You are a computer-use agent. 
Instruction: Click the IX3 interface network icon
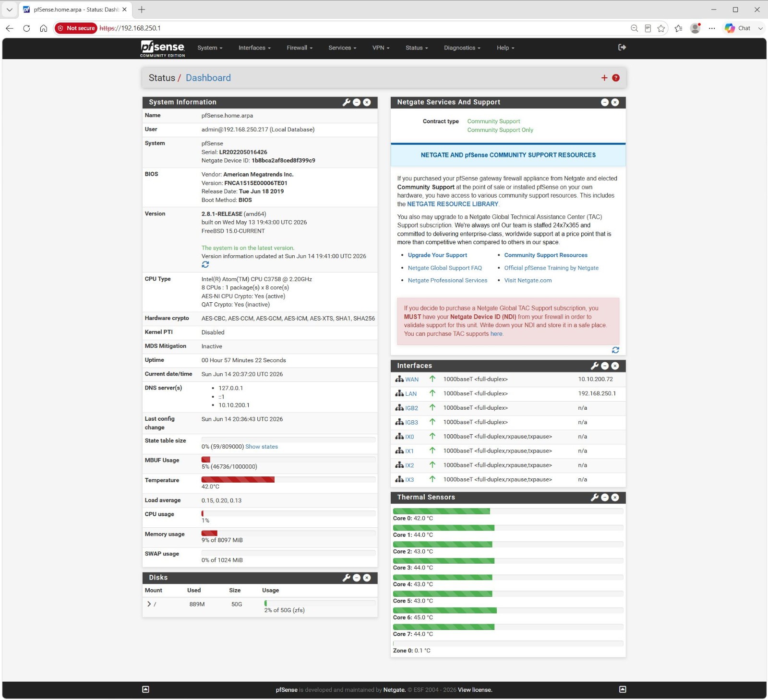point(399,479)
